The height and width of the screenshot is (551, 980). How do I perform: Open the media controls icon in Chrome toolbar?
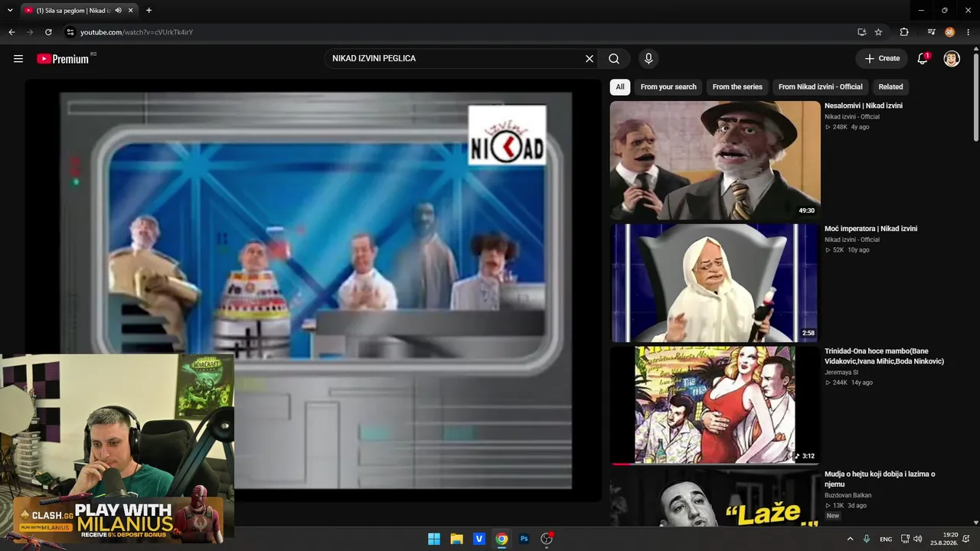click(x=931, y=32)
